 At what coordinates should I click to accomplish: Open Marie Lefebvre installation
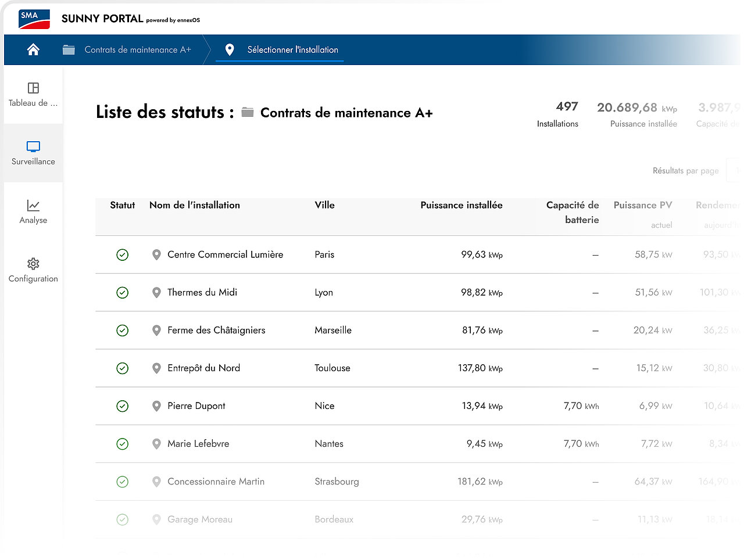198,443
